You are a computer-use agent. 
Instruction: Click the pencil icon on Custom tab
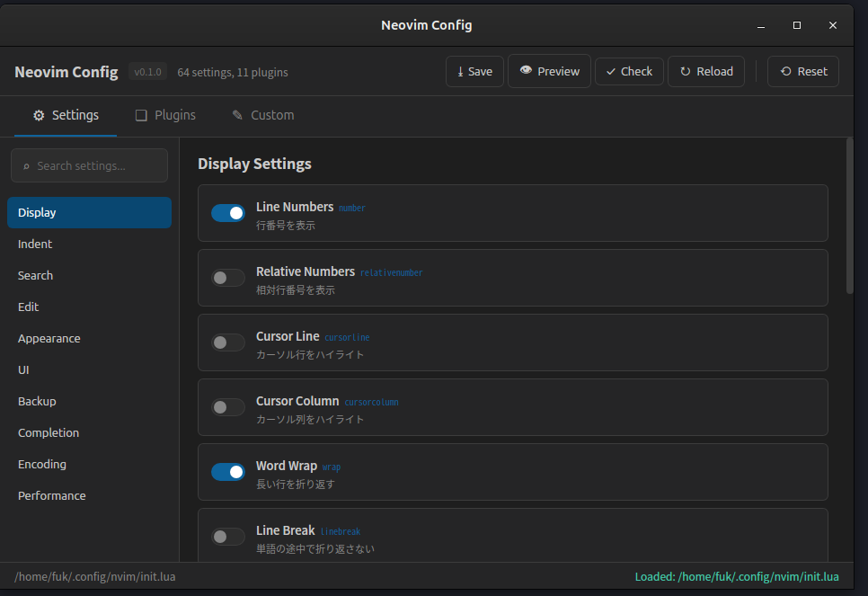tap(237, 115)
